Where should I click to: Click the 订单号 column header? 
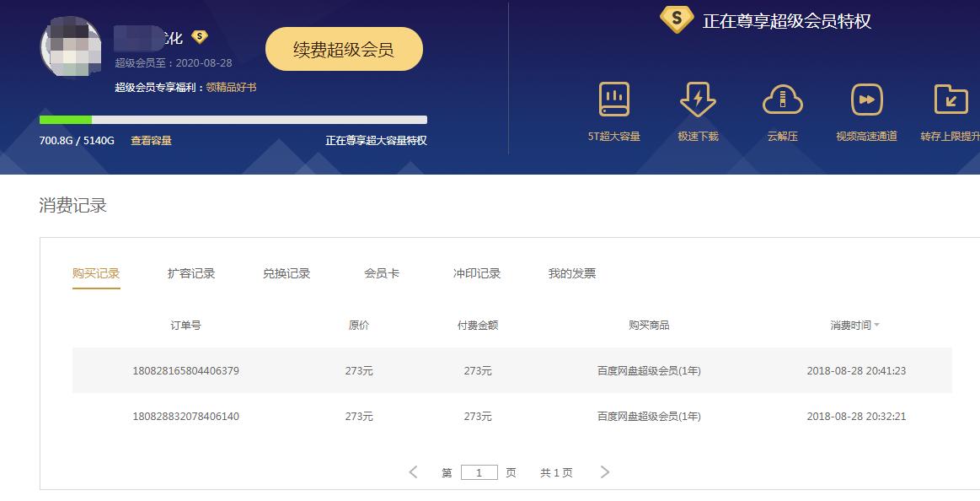[x=185, y=326]
